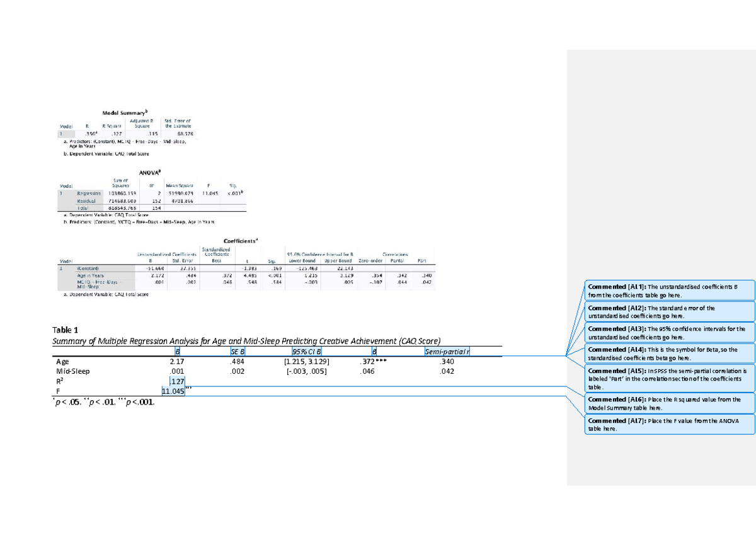The image size is (756, 535).
Task: Open comment A4 about the Beta symbol
Action: pos(668,354)
